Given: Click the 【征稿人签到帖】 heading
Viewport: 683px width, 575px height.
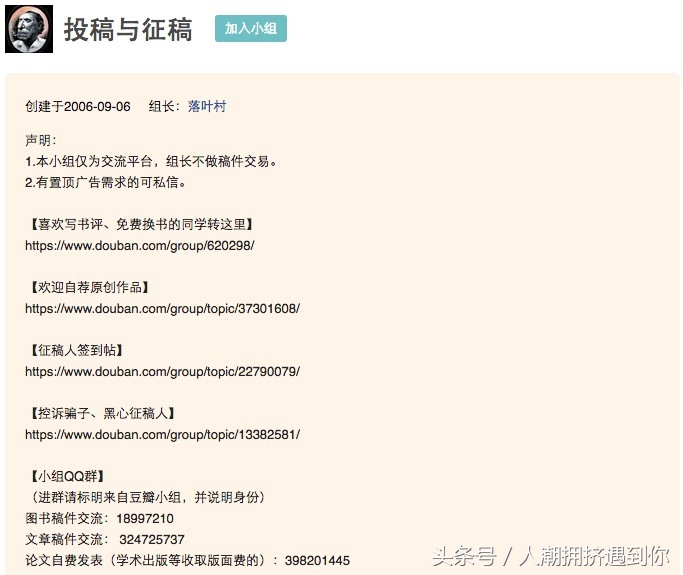Looking at the screenshot, I should point(77,350).
